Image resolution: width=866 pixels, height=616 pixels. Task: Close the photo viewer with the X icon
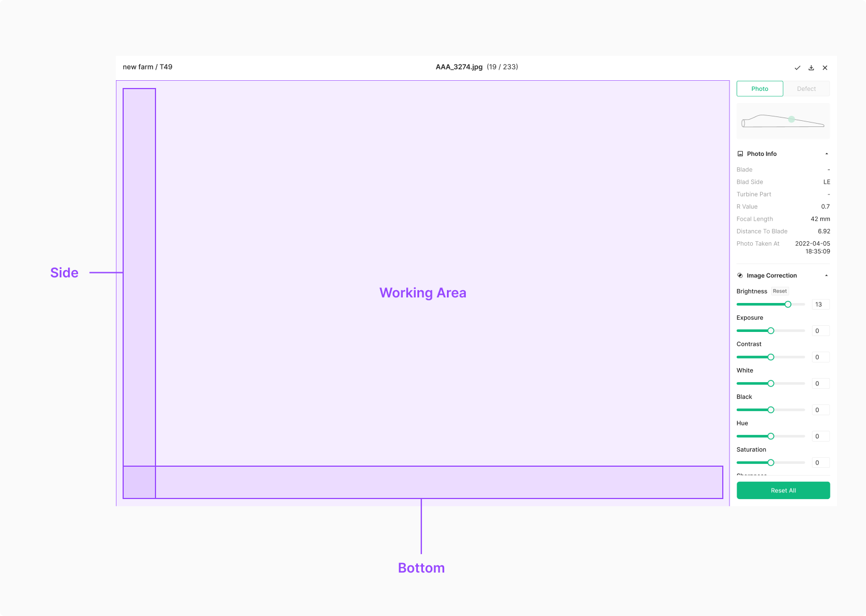point(825,67)
